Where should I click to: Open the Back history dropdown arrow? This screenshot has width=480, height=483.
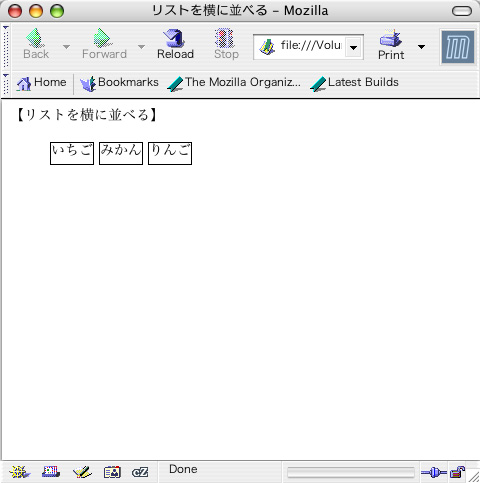point(66,47)
